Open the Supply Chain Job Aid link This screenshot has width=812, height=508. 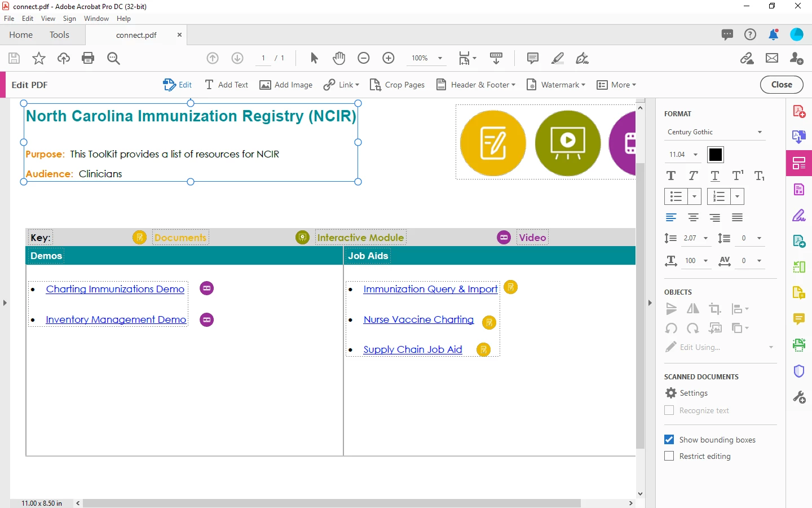click(x=413, y=349)
